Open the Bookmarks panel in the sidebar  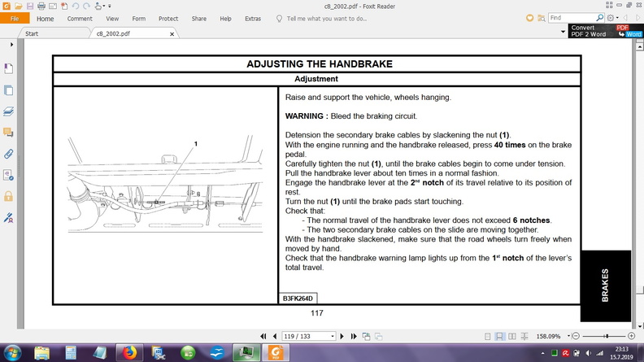(8, 68)
